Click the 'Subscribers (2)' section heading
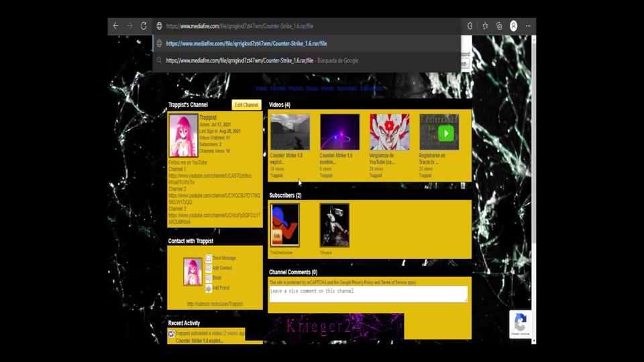 tap(286, 195)
